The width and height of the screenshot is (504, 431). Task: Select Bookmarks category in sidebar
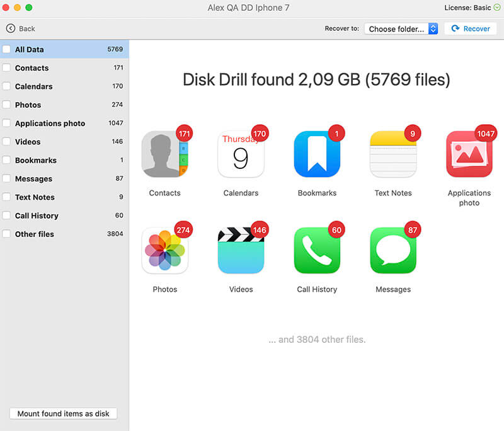(64, 160)
